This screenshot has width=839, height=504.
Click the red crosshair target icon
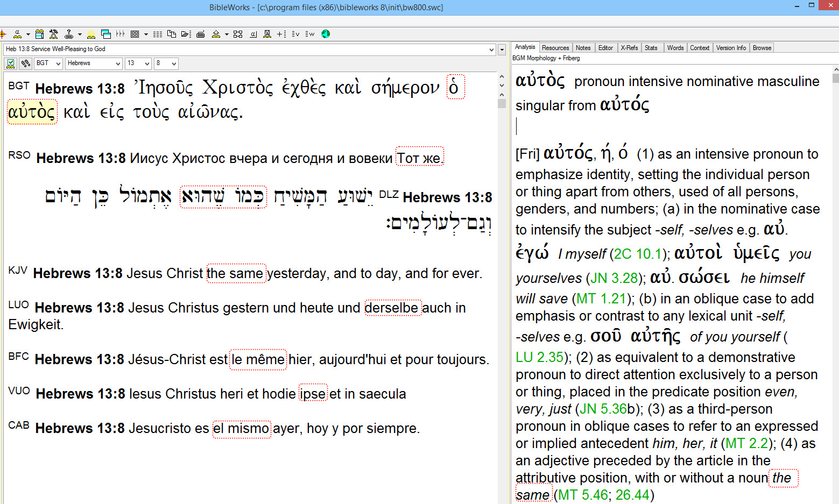(x=3, y=34)
